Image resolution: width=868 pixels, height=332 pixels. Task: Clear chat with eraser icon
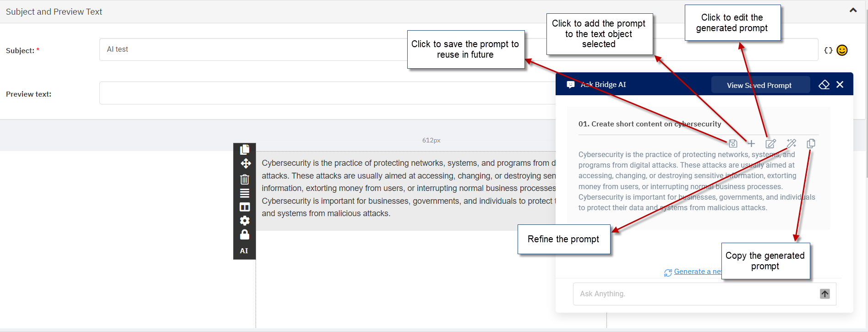(824, 85)
